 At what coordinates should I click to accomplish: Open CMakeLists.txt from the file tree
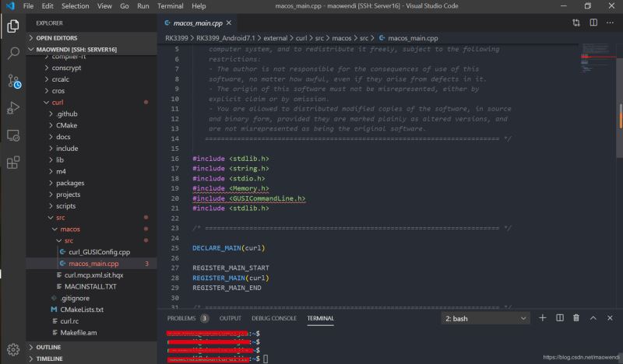click(81, 310)
